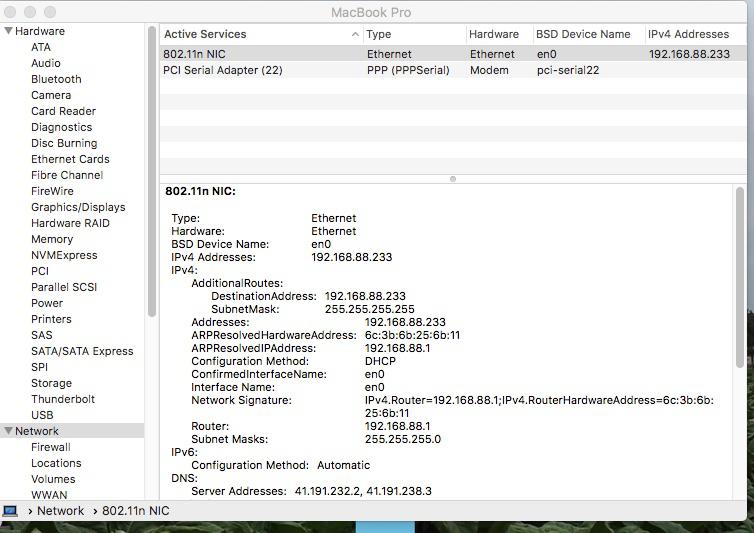The height and width of the screenshot is (533, 754).
Task: Open Volumes under Network
Action: [53, 479]
